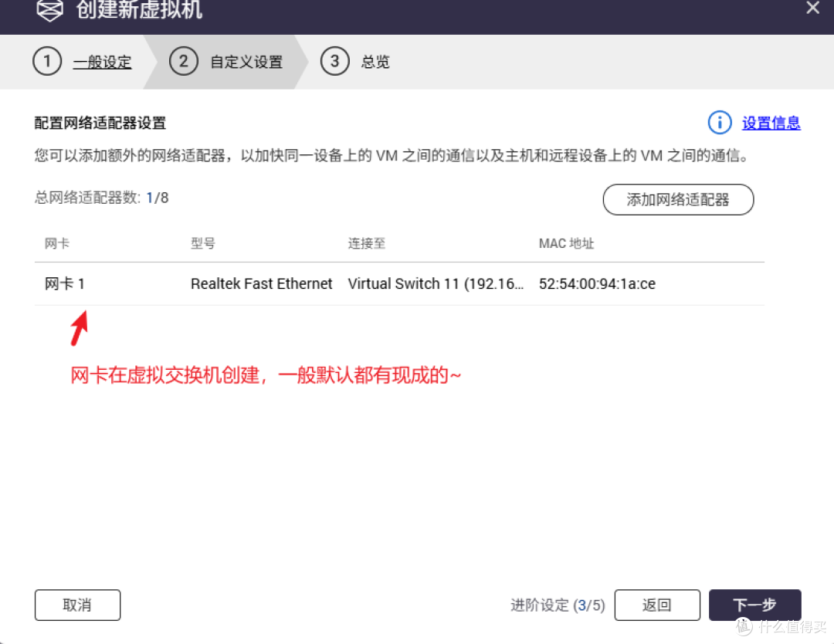Click the step 2 circle number icon

pyautogui.click(x=184, y=61)
